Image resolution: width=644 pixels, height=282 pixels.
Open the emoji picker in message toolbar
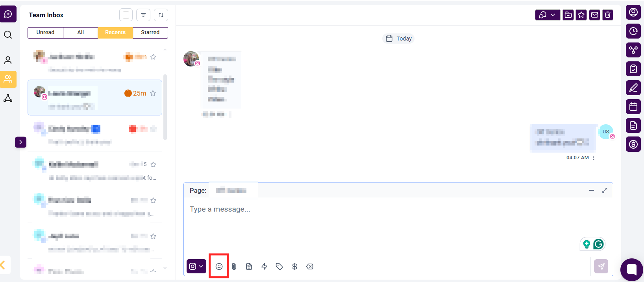(219, 267)
